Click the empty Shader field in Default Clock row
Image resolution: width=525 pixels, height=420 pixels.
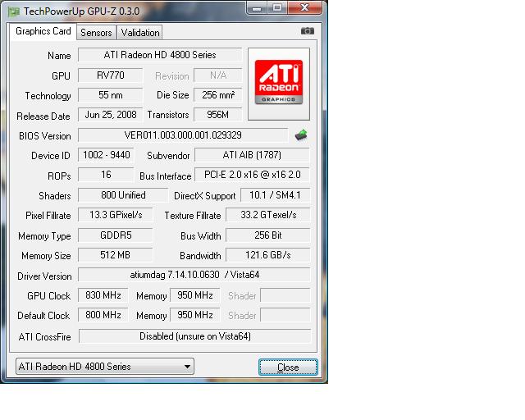pyautogui.click(x=285, y=315)
